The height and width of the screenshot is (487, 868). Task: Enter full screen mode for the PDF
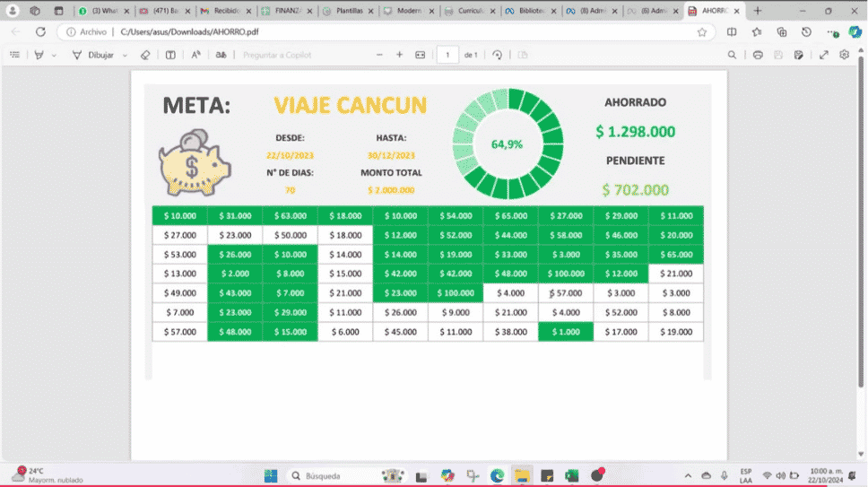824,55
